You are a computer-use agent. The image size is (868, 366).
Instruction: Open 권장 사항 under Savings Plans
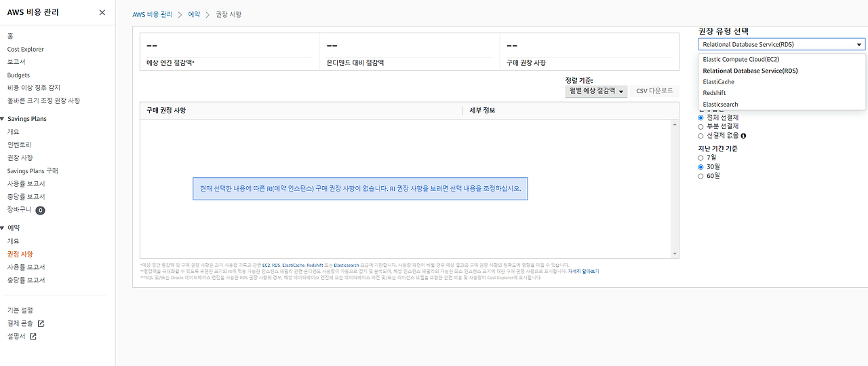tap(20, 158)
